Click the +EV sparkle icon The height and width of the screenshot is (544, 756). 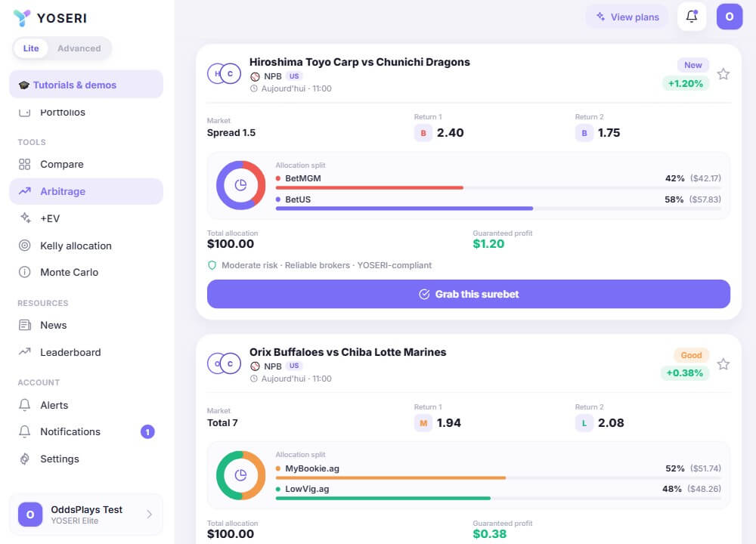[25, 218]
